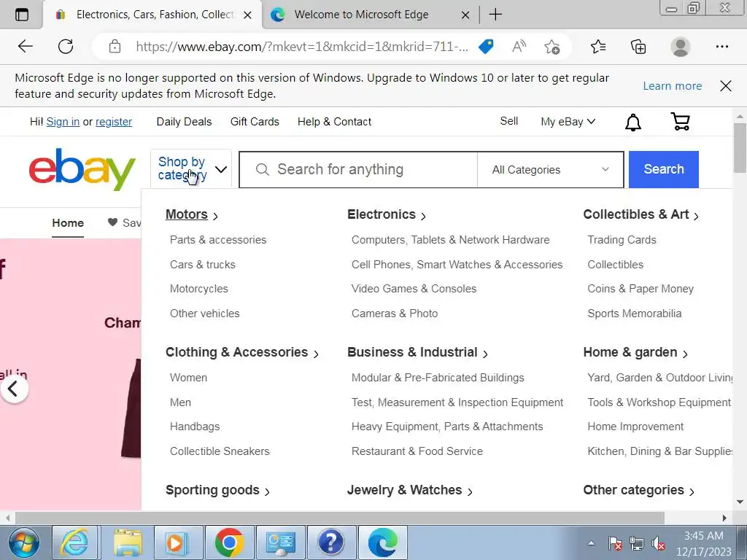The image size is (747, 560).
Task: Open Edge Settings and more menu
Action: pyautogui.click(x=721, y=46)
